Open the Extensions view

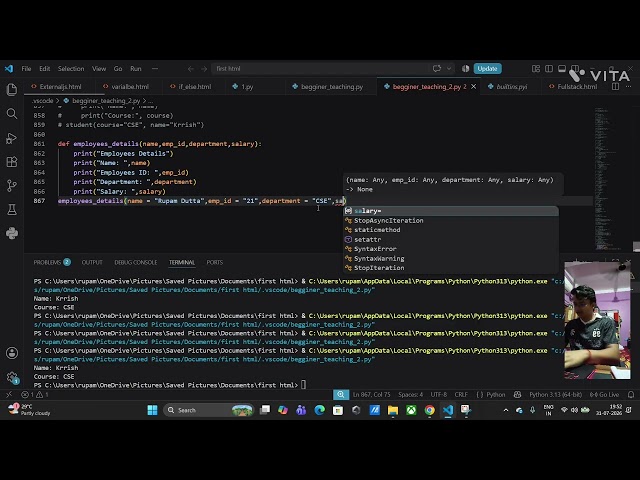click(x=12, y=162)
